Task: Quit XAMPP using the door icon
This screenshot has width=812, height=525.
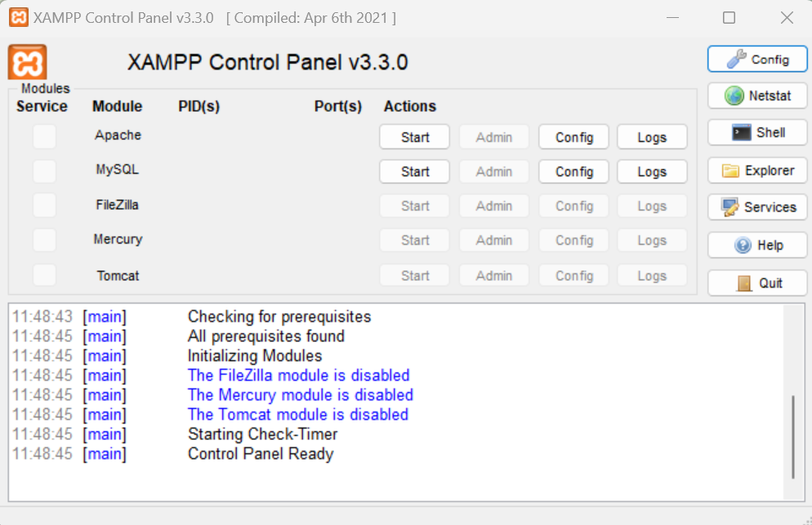Action: point(757,283)
